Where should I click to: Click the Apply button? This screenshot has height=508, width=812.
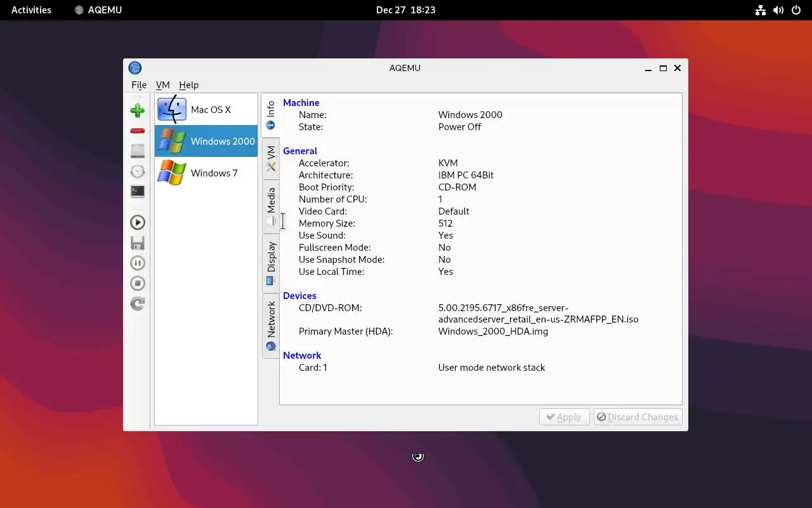564,417
